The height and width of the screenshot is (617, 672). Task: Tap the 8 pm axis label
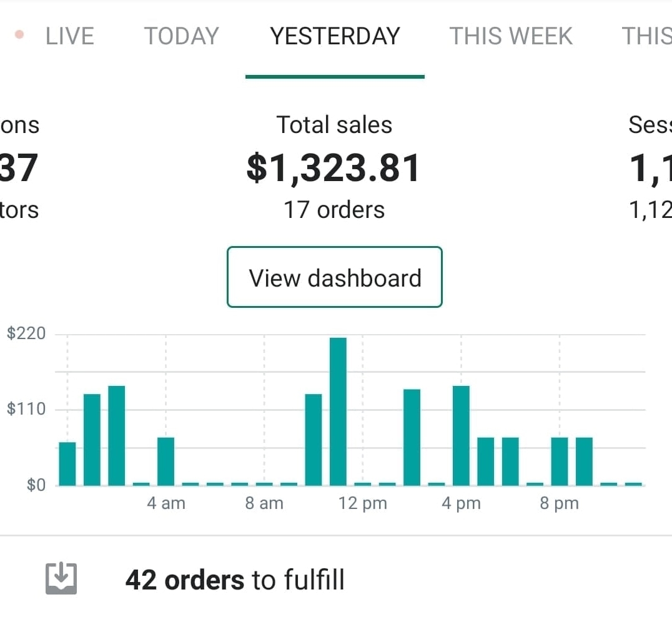(560, 503)
